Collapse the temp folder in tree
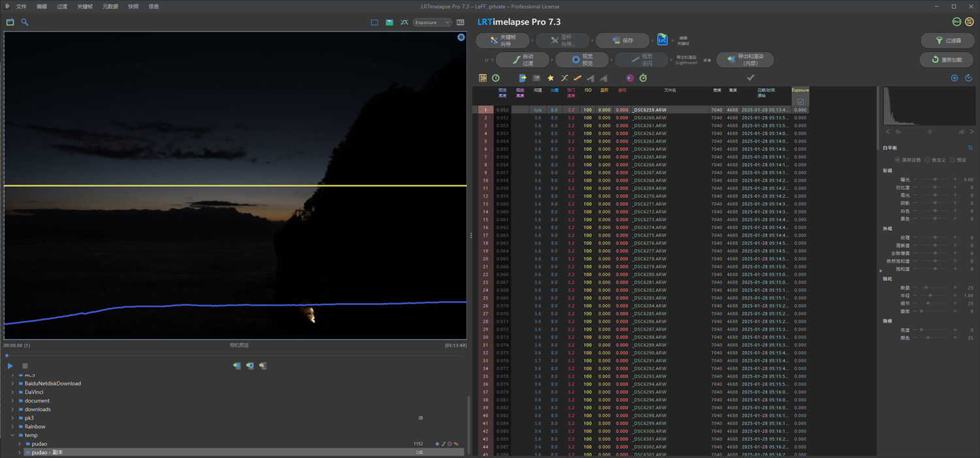 (x=12, y=435)
